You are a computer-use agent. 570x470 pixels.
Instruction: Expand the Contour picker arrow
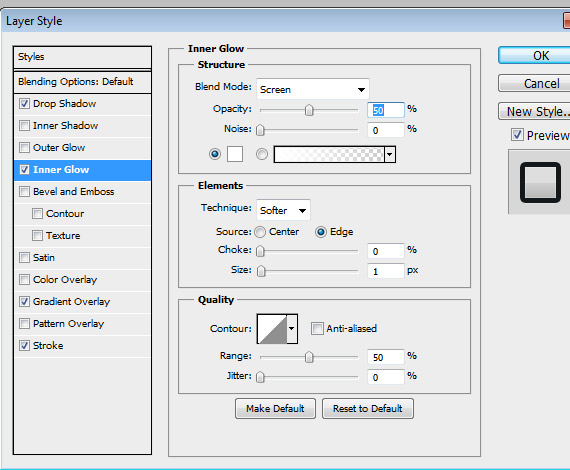(292, 329)
